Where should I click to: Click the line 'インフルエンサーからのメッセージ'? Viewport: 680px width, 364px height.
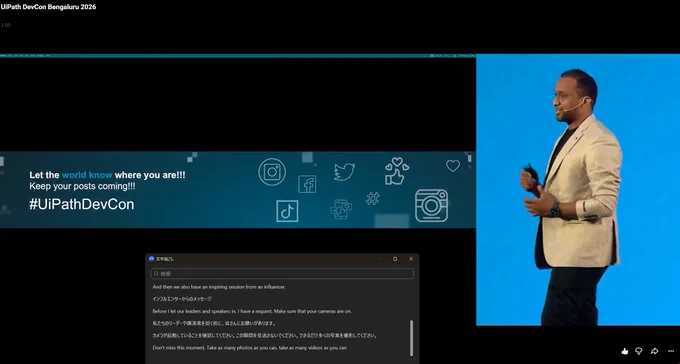click(182, 299)
